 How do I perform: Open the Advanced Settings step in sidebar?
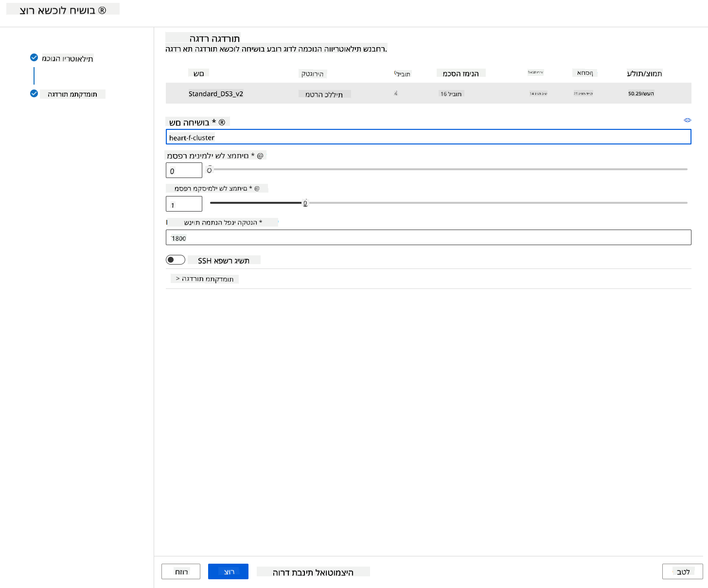(x=72, y=94)
